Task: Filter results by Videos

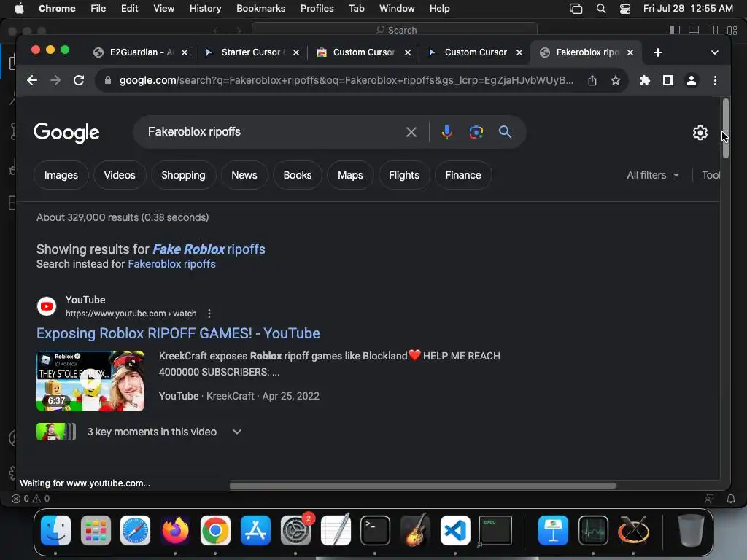Action: click(x=120, y=175)
